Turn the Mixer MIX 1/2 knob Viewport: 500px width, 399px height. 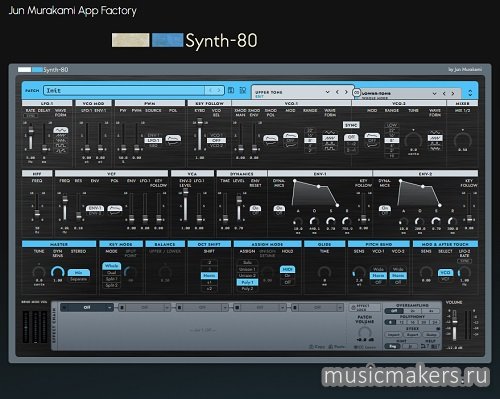(x=463, y=139)
